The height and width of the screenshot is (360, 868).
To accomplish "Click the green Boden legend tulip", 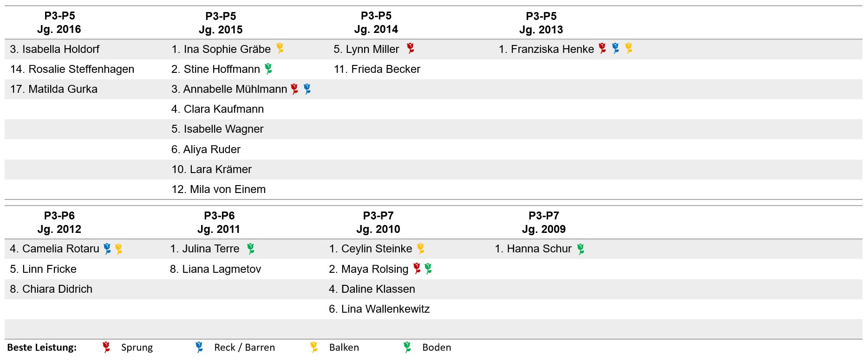I will [x=407, y=347].
